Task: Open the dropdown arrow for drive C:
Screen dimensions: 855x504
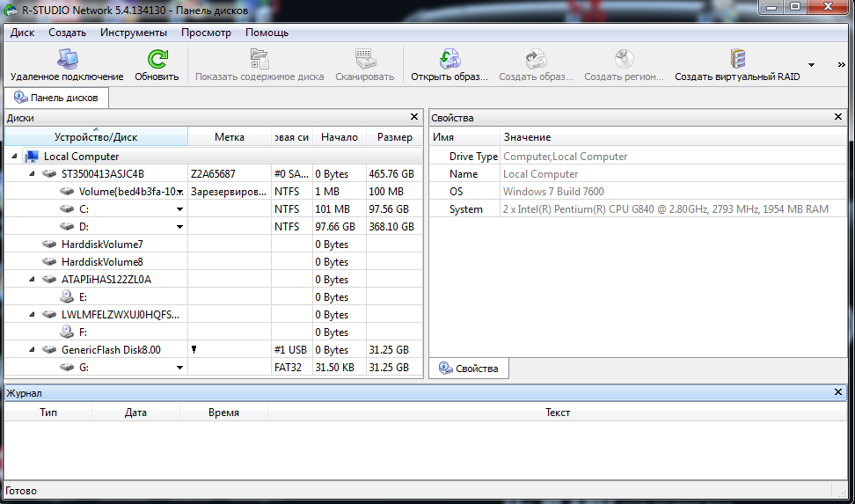Action: [x=179, y=209]
